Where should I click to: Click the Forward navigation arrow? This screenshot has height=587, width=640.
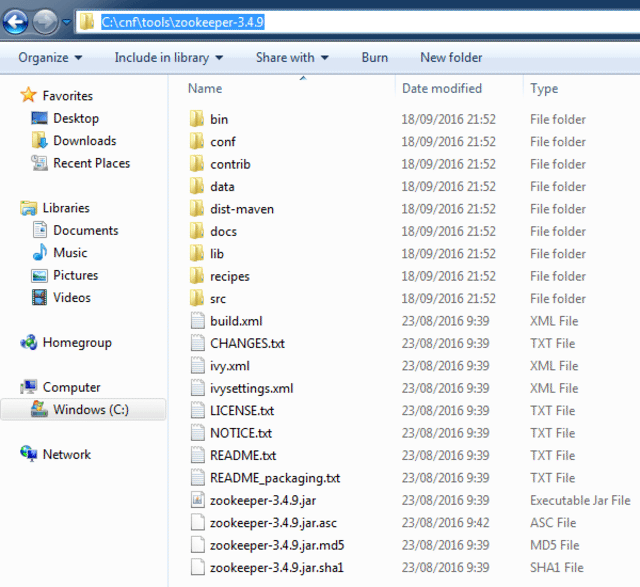pos(45,22)
